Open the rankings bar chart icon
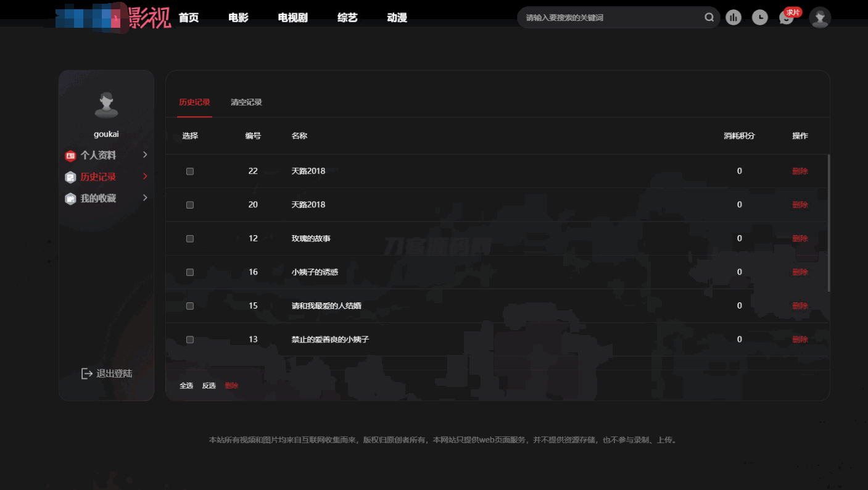 (734, 18)
